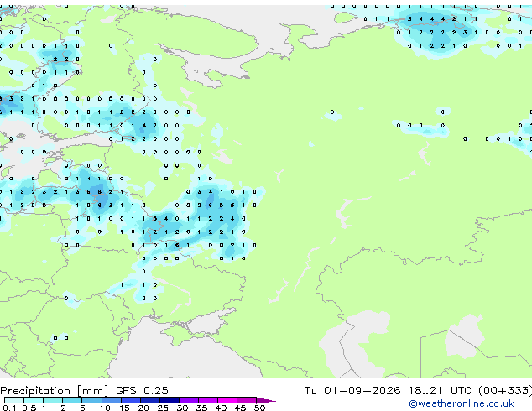
Task: Click the legend scale label '40'
Action: pyautogui.click(x=221, y=408)
